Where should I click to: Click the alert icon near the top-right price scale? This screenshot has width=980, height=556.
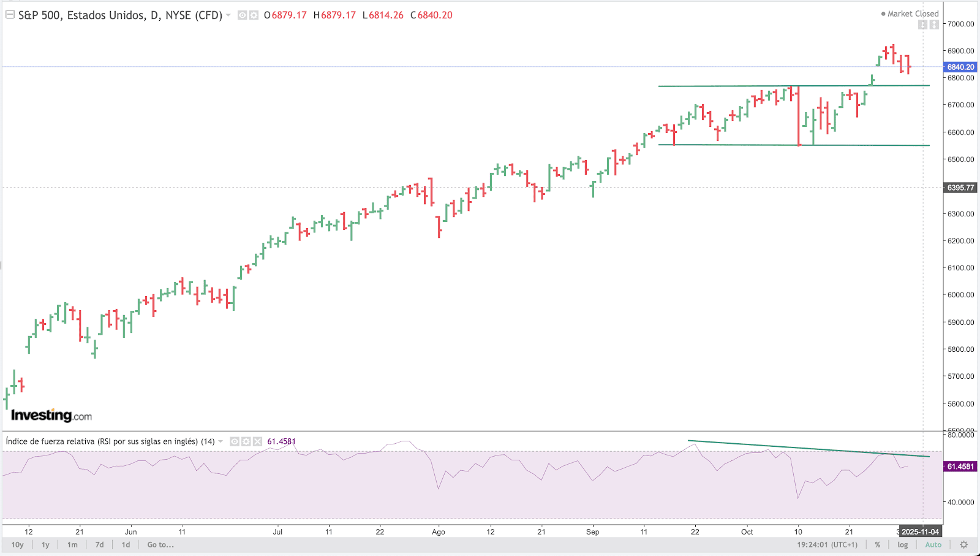pos(922,25)
